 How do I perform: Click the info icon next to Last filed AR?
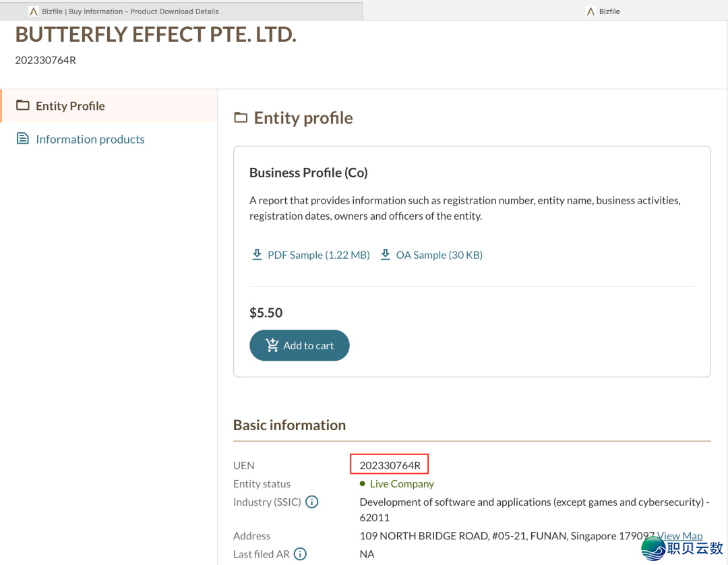coord(301,554)
